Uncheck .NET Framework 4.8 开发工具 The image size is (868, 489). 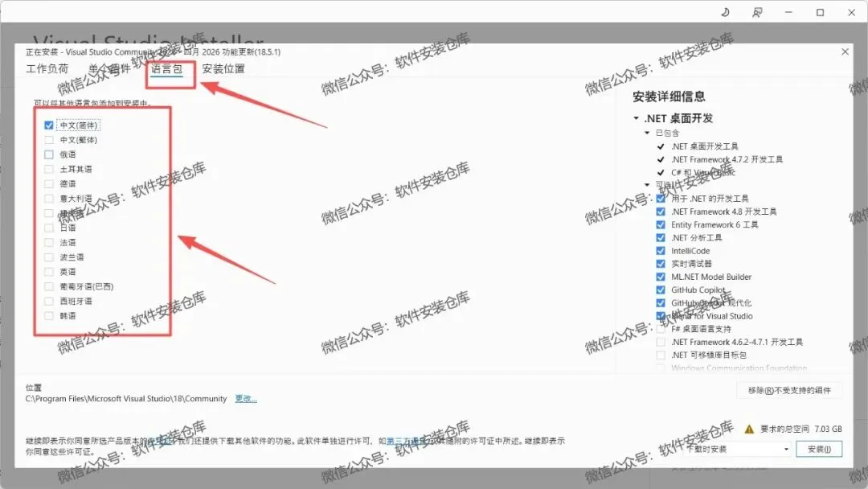pos(661,212)
